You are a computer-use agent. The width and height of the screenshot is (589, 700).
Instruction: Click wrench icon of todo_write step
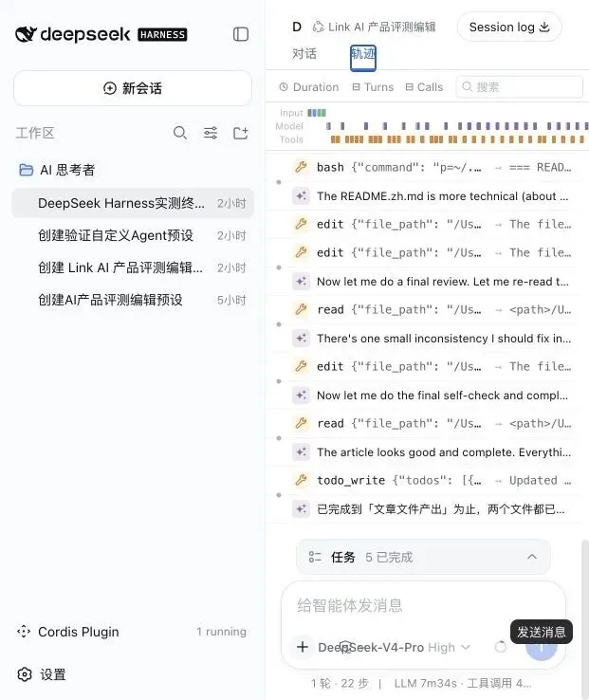(x=302, y=480)
